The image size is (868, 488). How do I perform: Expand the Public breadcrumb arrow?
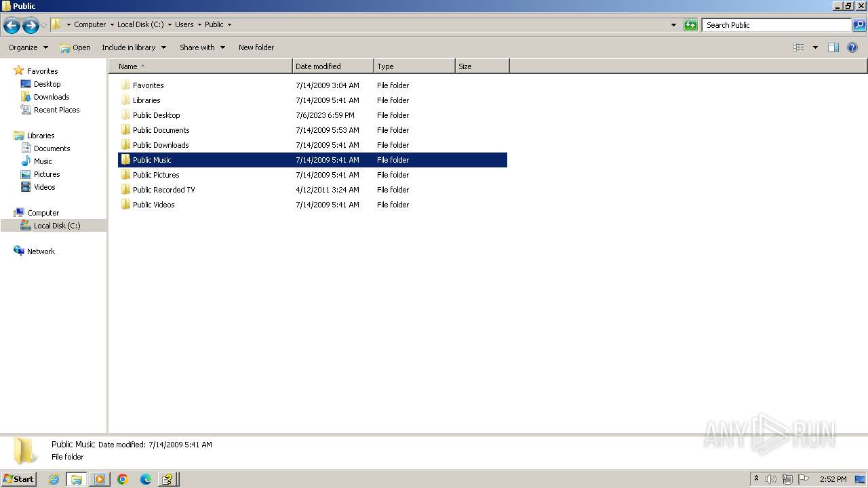(229, 24)
